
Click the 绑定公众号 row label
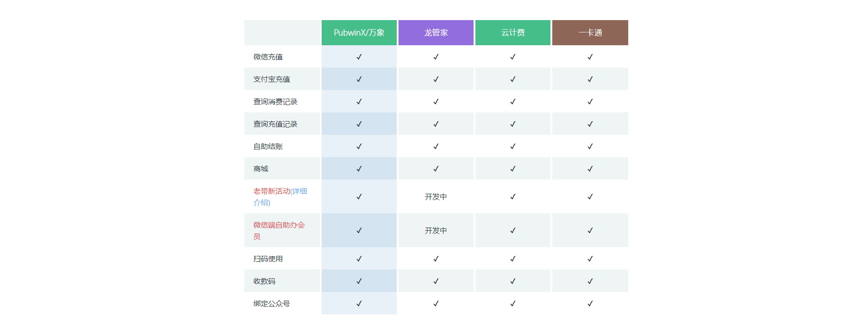click(x=272, y=303)
